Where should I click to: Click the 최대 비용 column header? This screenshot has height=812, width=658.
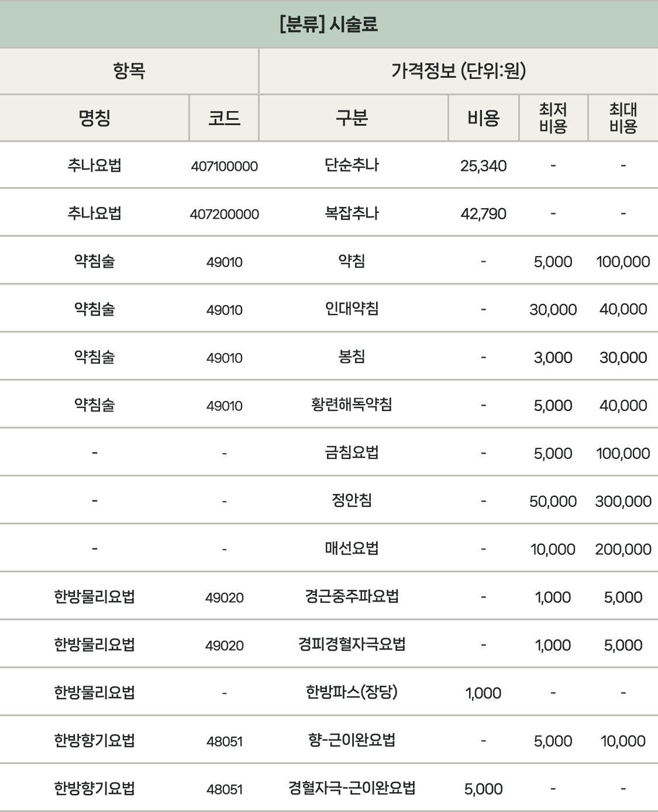623,118
